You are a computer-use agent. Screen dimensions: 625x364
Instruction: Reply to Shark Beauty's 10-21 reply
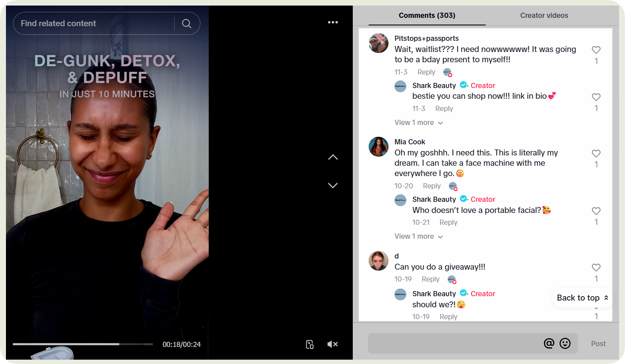(448, 222)
